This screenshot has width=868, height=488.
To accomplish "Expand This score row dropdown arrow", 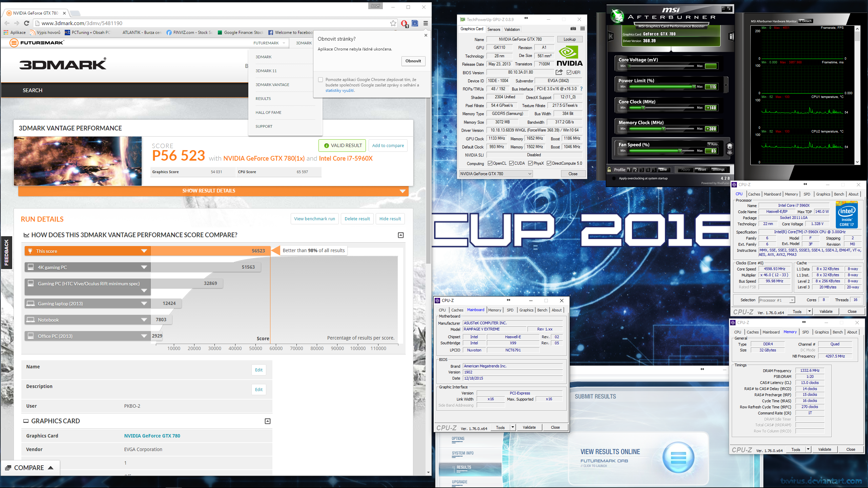I will point(144,251).
